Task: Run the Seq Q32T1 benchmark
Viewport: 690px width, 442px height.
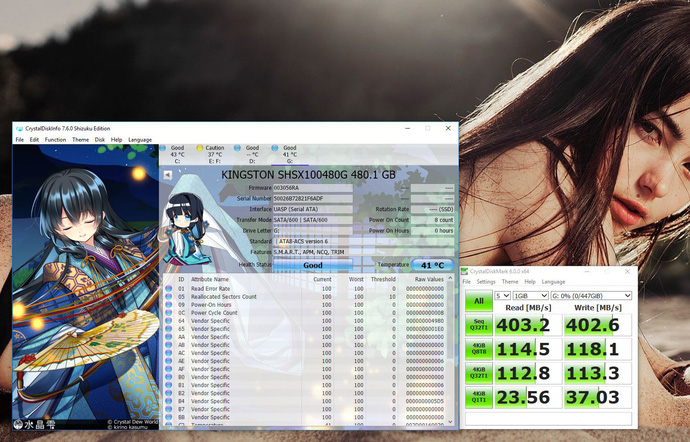Action: pyautogui.click(x=479, y=325)
